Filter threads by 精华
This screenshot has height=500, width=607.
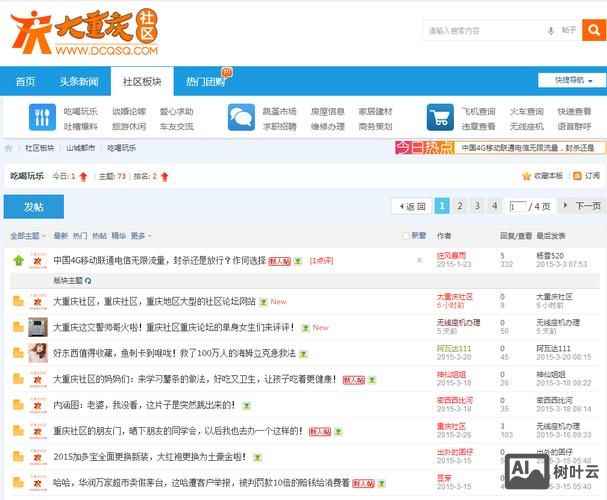118,236
